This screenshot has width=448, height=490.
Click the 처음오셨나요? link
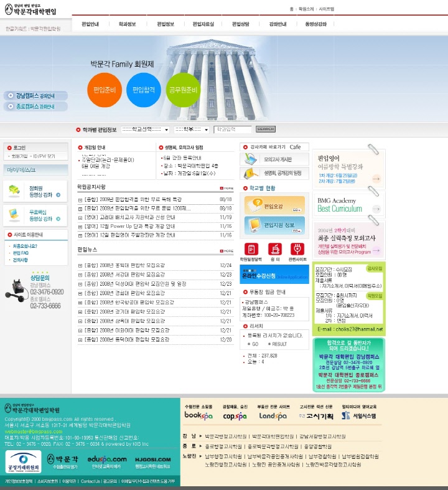pos(25,247)
